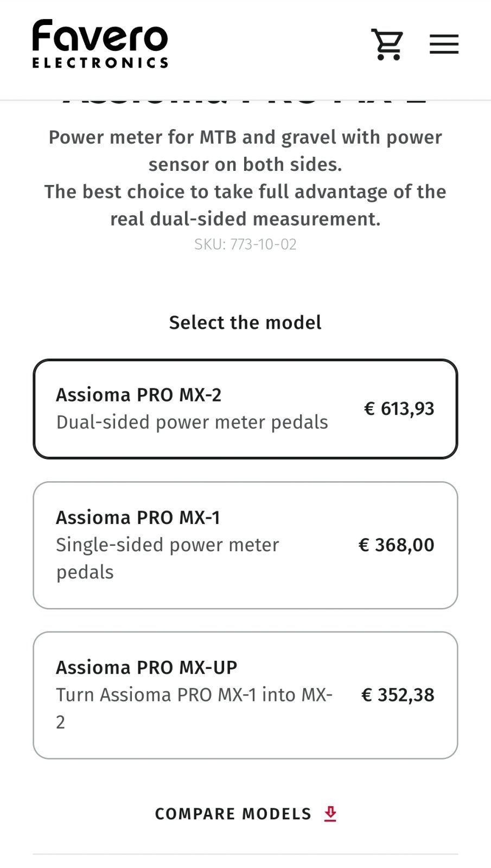
Task: Click the € 613,93 price
Action: (399, 409)
